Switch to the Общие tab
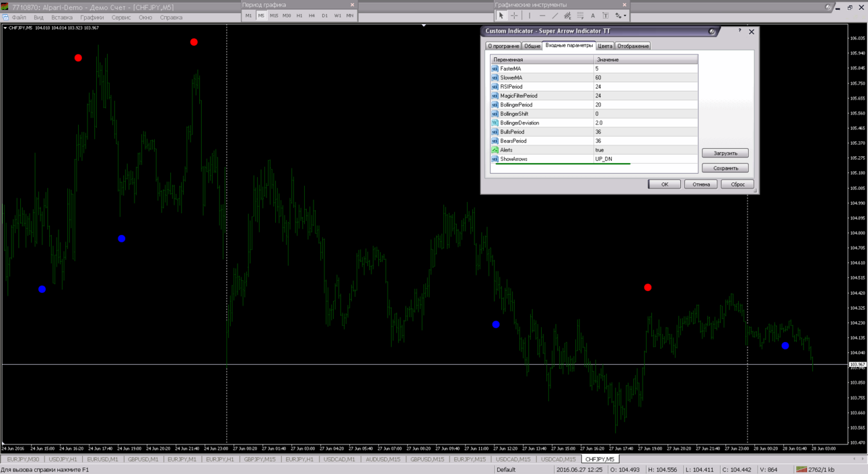The image size is (868, 474). 532,46
